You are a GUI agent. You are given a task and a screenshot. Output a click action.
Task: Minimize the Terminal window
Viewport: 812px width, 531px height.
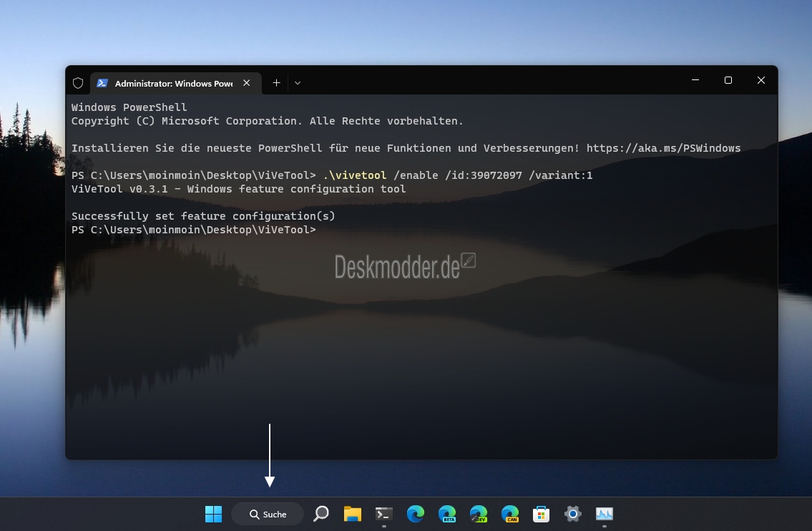coord(695,80)
